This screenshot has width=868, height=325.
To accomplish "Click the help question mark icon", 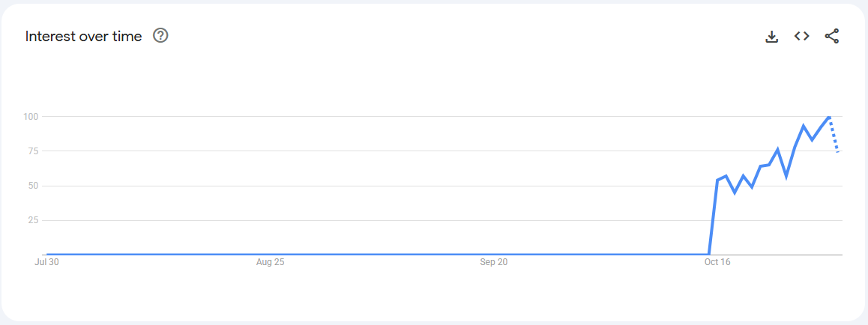I will tap(160, 36).
